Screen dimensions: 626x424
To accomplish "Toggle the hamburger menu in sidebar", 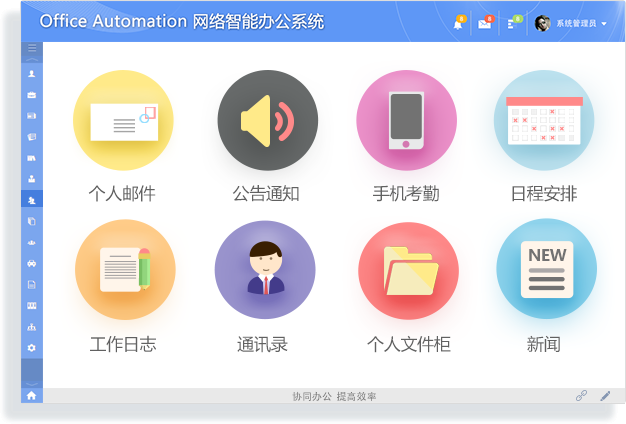I will (x=32, y=48).
